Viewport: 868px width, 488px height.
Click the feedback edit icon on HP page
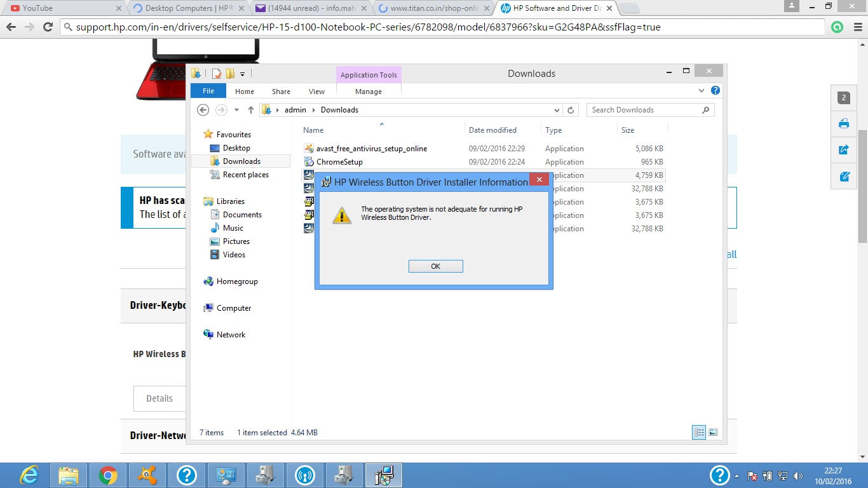click(x=844, y=177)
